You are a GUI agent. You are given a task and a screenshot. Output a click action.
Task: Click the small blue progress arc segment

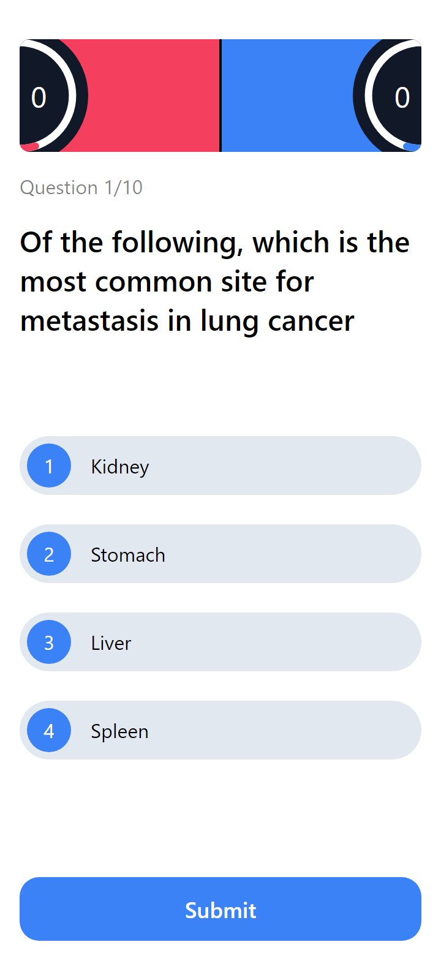[412, 146]
